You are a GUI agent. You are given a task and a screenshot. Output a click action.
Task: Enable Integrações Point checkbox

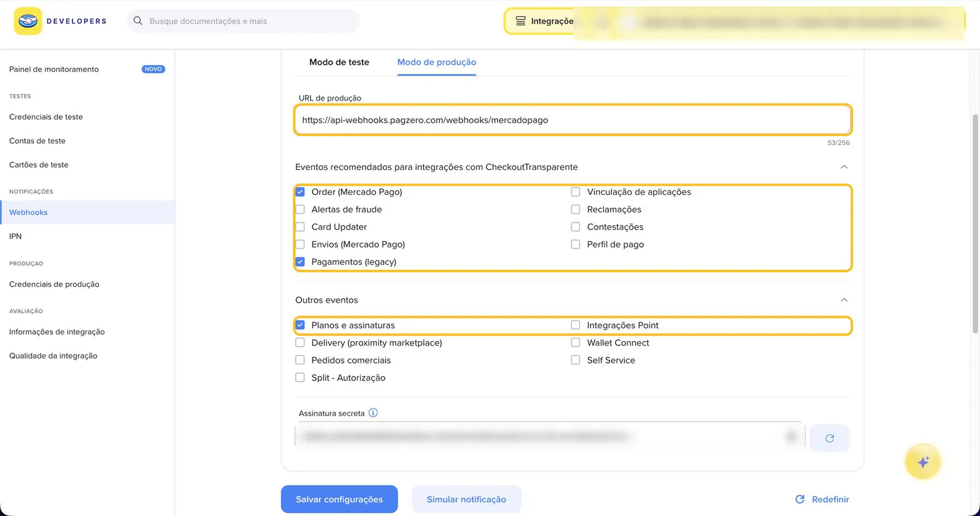pyautogui.click(x=576, y=325)
